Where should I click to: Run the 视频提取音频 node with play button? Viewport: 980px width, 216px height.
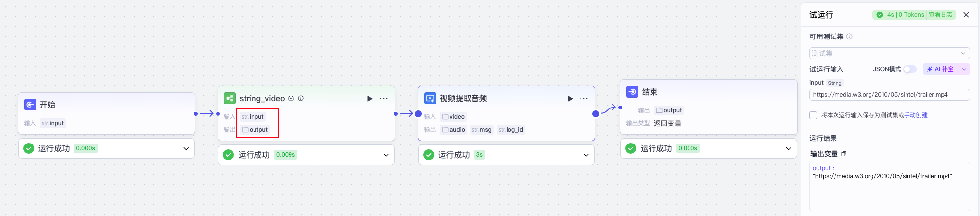(570, 99)
